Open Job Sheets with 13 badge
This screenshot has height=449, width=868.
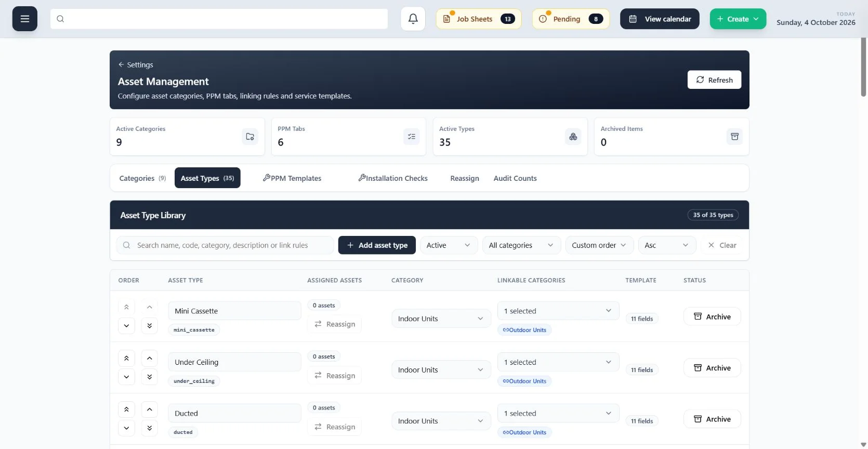tap(479, 19)
